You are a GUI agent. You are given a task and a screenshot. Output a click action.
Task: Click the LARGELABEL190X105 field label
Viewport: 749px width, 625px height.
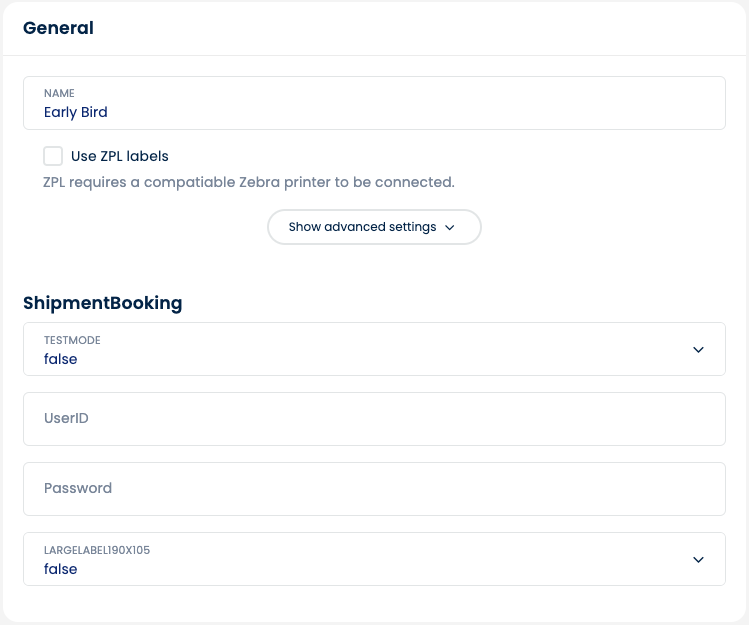(97, 550)
